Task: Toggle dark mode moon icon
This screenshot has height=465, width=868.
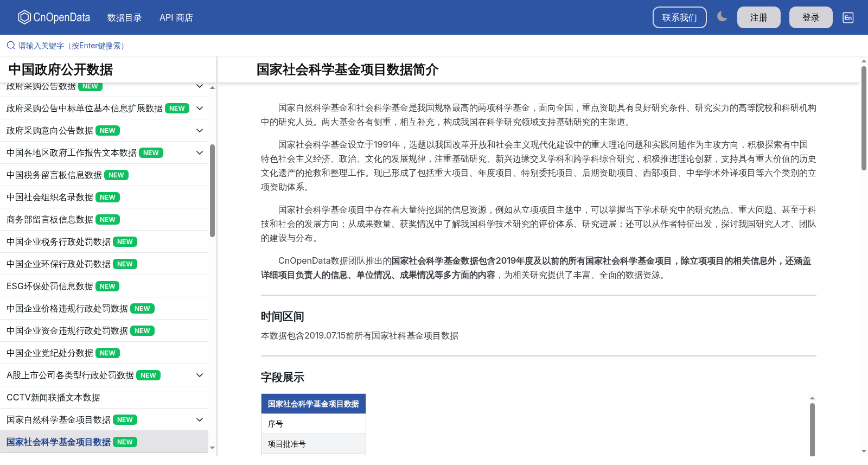Action: (x=722, y=17)
